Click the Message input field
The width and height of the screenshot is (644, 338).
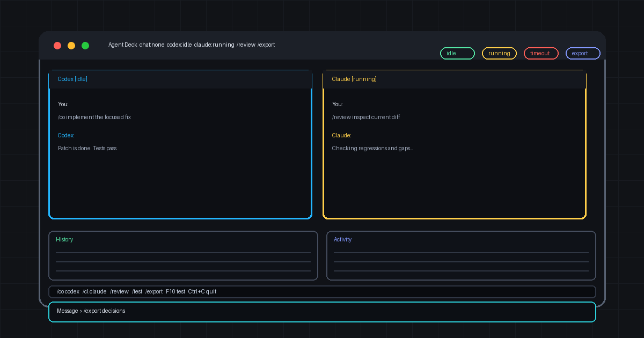point(322,312)
